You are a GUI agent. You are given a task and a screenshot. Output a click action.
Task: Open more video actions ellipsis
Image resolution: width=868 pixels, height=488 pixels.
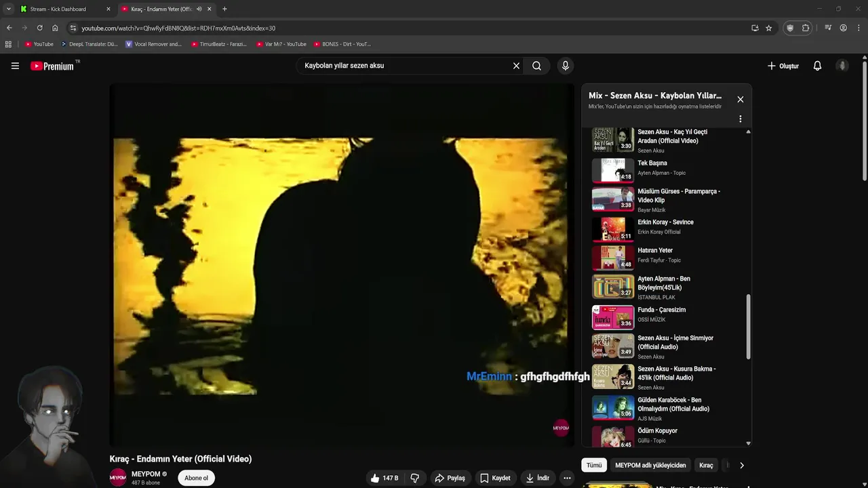click(x=567, y=478)
